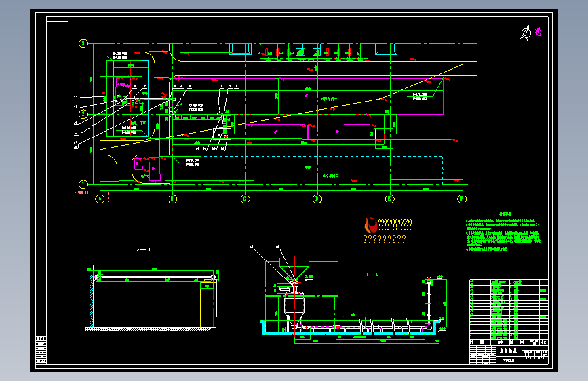Select the north arrow compass symbol
Viewport: 588px width, 381px height.
tap(526, 34)
